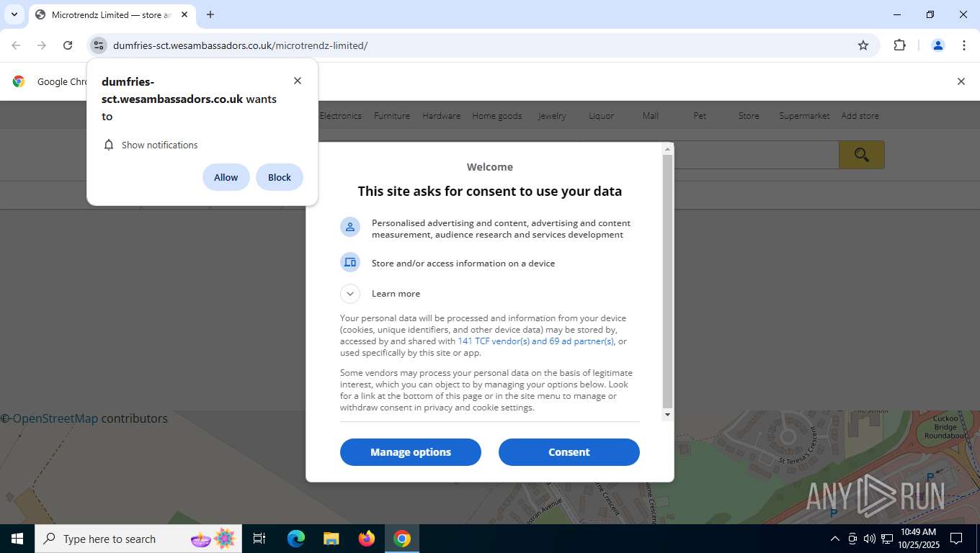Viewport: 980px width, 553px height.
Task: Expand the Learn more chevron
Action: point(350,293)
